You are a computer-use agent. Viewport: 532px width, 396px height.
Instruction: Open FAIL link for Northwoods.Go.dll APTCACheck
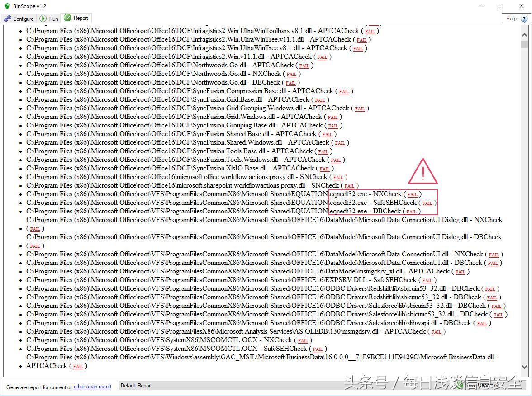pyautogui.click(x=304, y=66)
